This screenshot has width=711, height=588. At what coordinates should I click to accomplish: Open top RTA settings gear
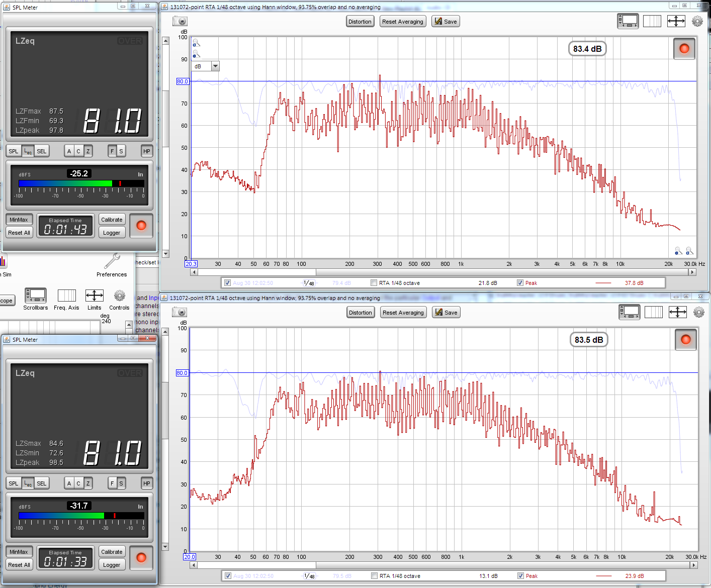pyautogui.click(x=697, y=21)
